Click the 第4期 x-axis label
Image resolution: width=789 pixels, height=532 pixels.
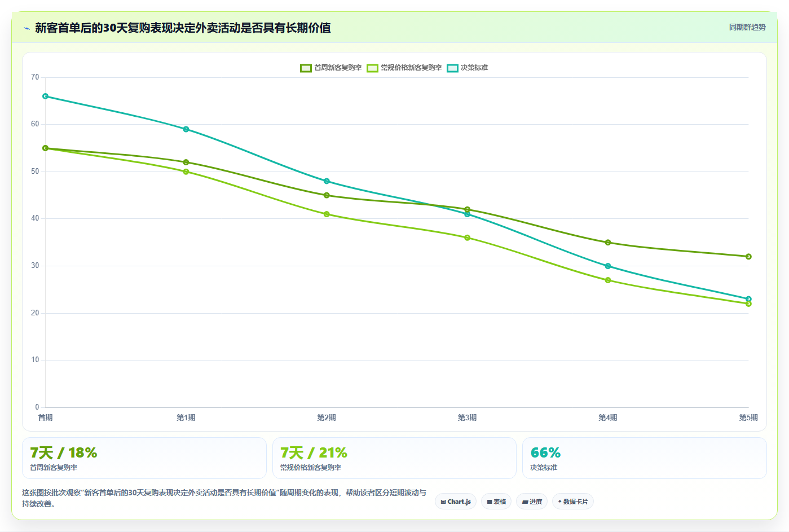point(608,417)
